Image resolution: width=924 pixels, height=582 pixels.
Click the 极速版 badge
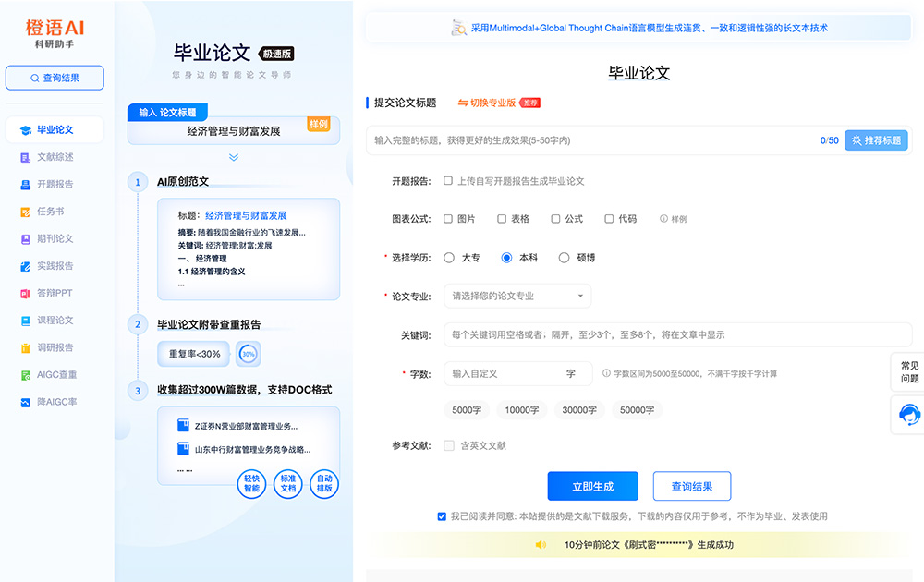coord(277,54)
